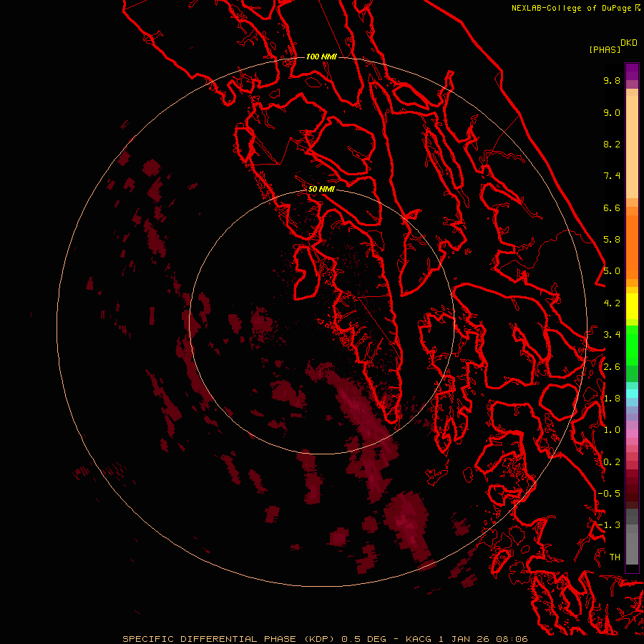644x644 pixels.
Task: Click the [PHAS] units label
Action: (605, 49)
